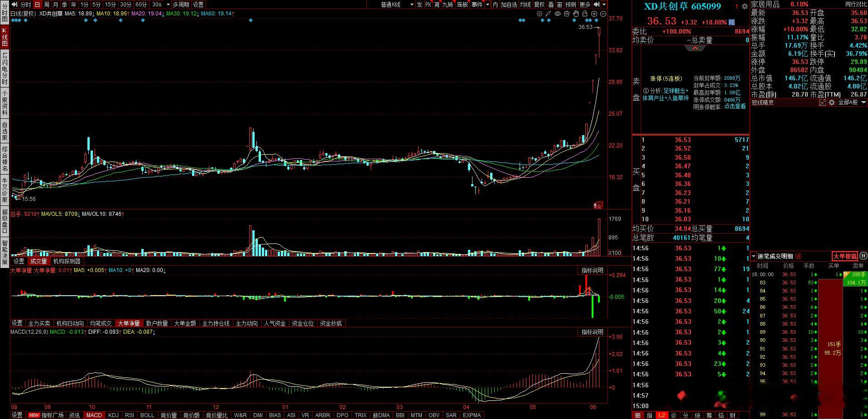Click the info icon before 分析
This screenshot has width=868, height=419.
coord(646,91)
